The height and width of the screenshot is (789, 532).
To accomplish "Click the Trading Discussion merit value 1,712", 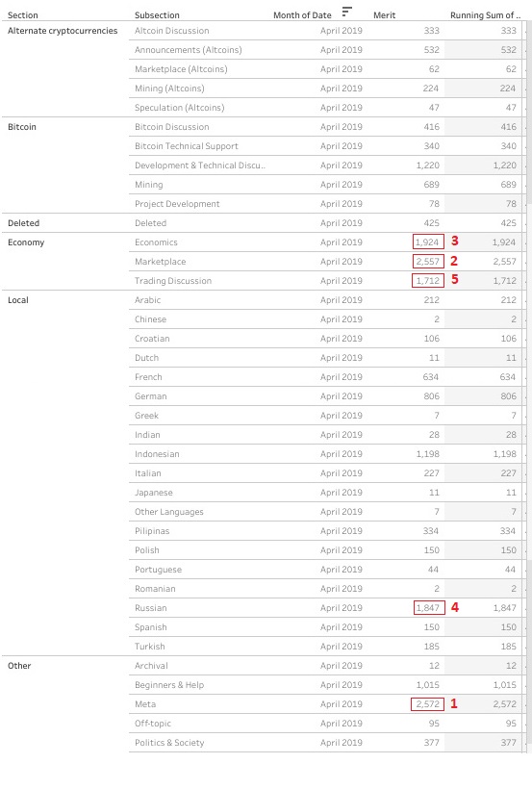I will 427,280.
